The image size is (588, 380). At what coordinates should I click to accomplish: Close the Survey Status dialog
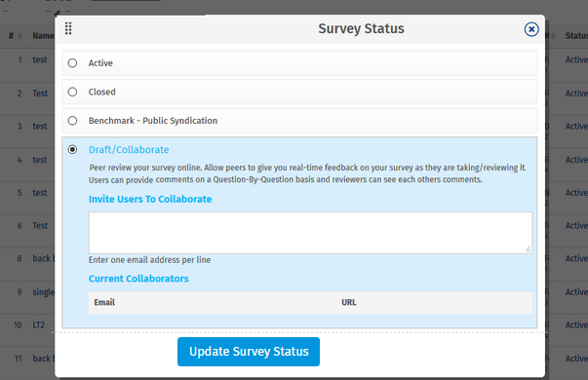[x=531, y=29]
